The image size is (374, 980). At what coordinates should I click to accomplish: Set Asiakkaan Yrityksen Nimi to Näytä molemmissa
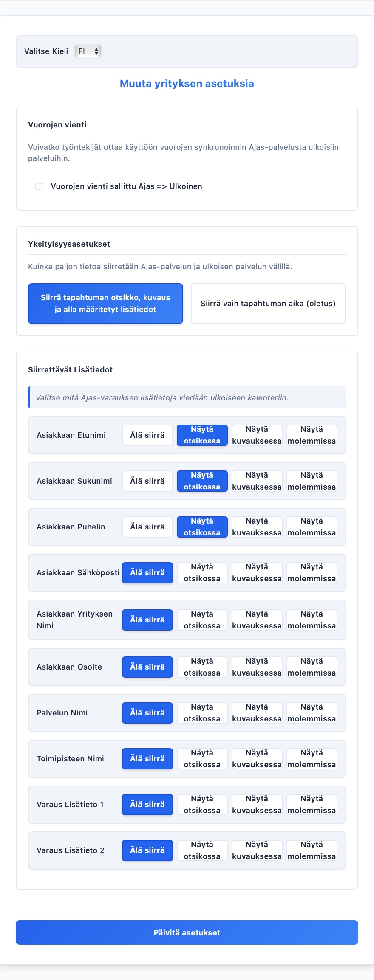coord(312,620)
